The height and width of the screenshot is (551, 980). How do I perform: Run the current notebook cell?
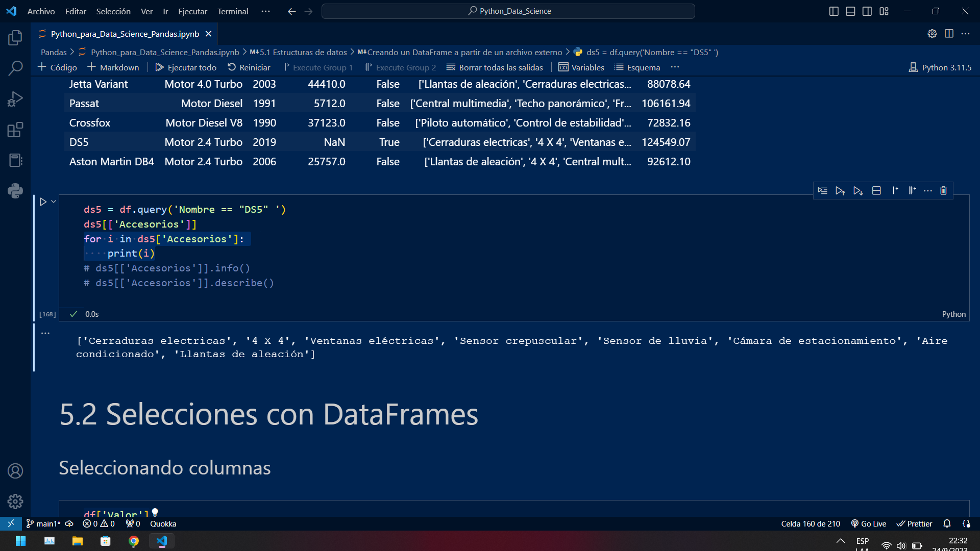coord(43,202)
